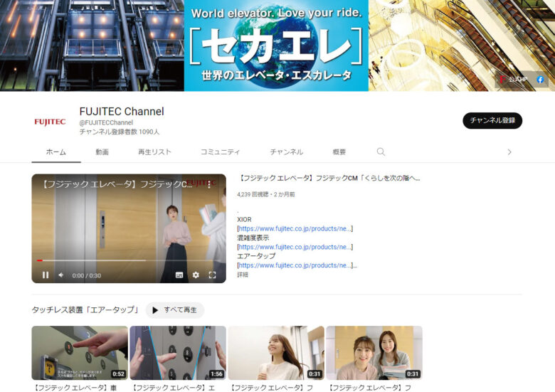Click the 4,239 回視聴 view count text
The image size is (555, 392).
(x=253, y=194)
